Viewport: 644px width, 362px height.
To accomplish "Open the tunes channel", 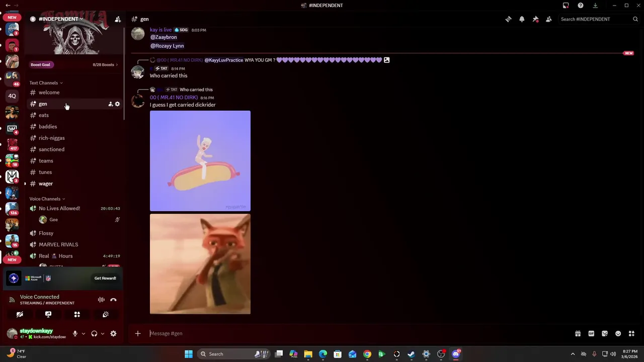I will click(74, 172).
